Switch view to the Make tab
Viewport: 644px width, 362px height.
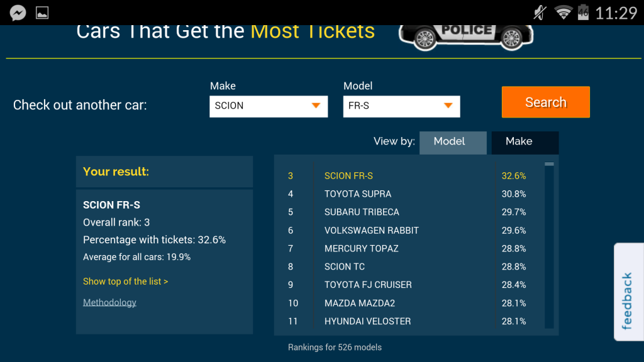tap(525, 142)
